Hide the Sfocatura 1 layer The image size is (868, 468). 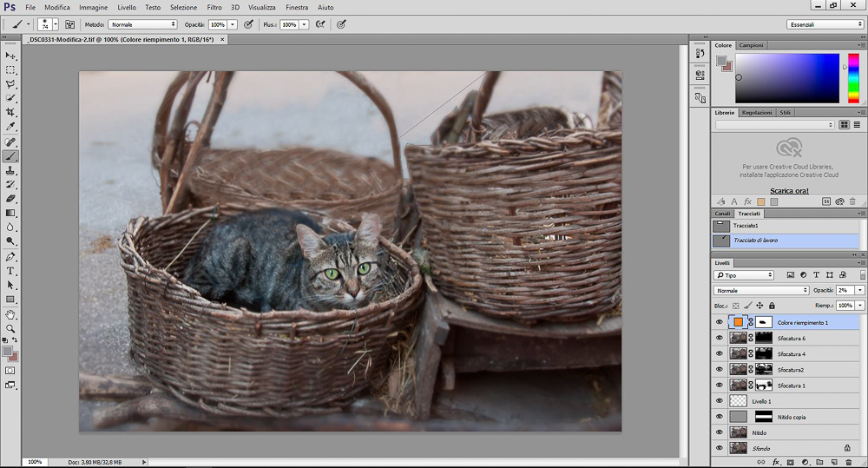click(x=719, y=385)
